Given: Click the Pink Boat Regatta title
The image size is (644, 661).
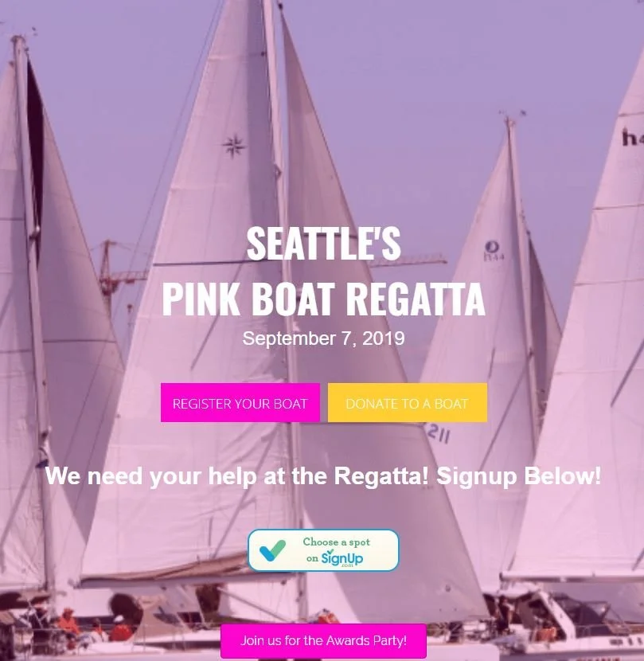Looking at the screenshot, I should pyautogui.click(x=323, y=299).
